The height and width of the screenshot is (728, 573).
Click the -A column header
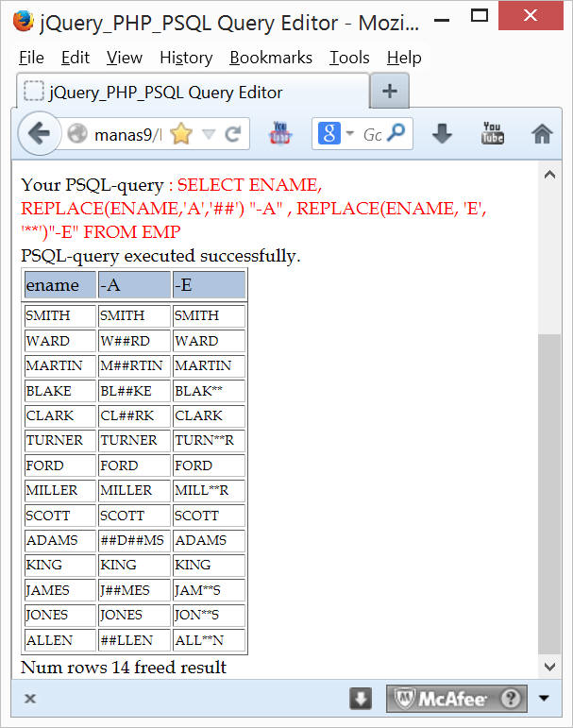pyautogui.click(x=134, y=284)
